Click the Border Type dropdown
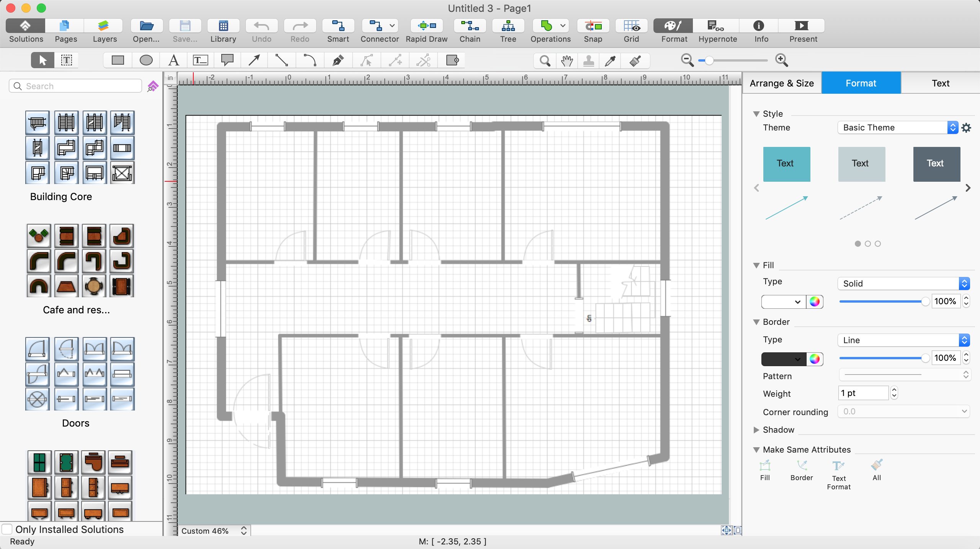The image size is (980, 549). point(902,339)
